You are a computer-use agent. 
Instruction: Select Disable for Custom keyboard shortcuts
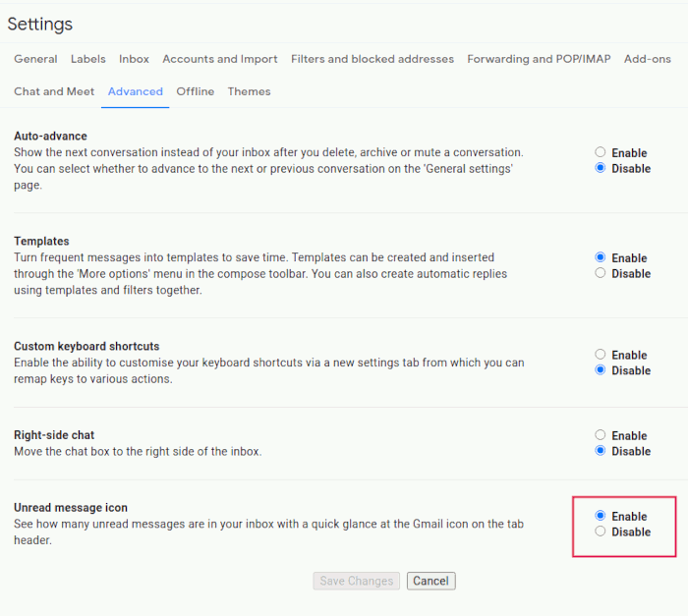pos(600,371)
